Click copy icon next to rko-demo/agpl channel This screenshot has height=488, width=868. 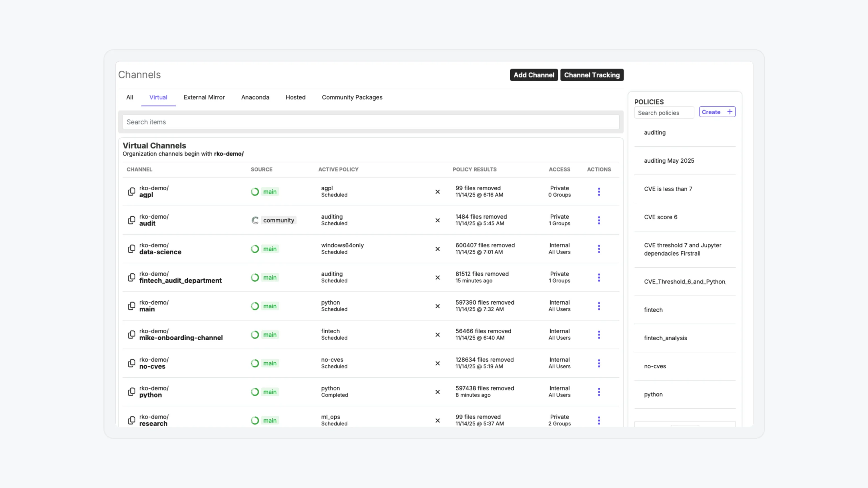click(x=132, y=191)
